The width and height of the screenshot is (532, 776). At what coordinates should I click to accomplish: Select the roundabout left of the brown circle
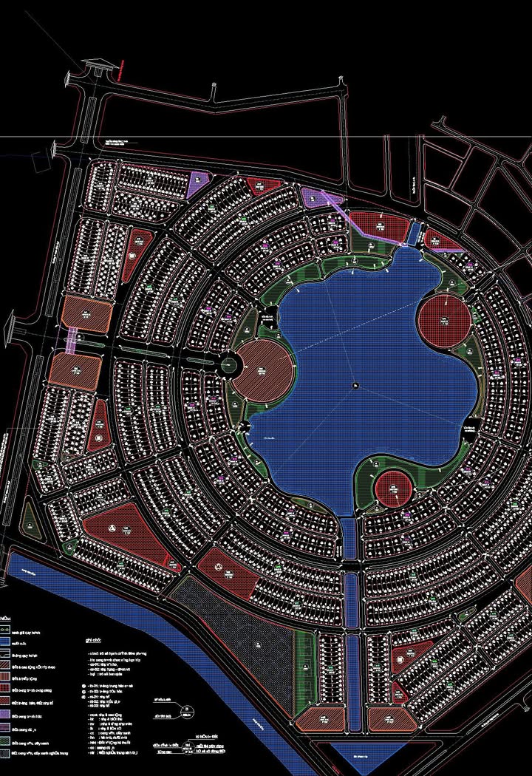coord(228,364)
